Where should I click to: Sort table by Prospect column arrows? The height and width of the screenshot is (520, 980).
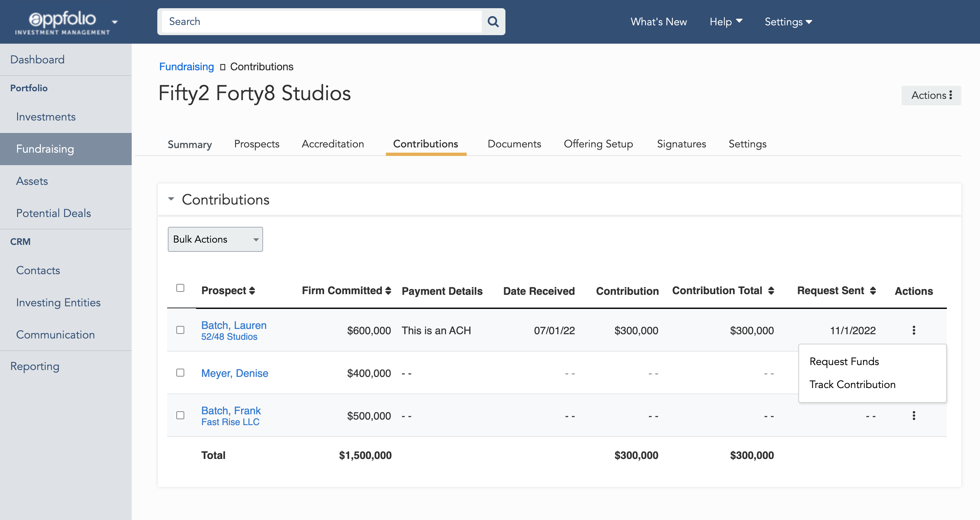252,291
